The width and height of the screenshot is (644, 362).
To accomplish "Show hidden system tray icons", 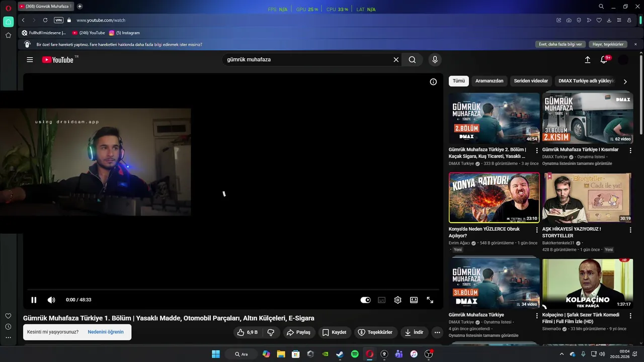I will click(562, 354).
